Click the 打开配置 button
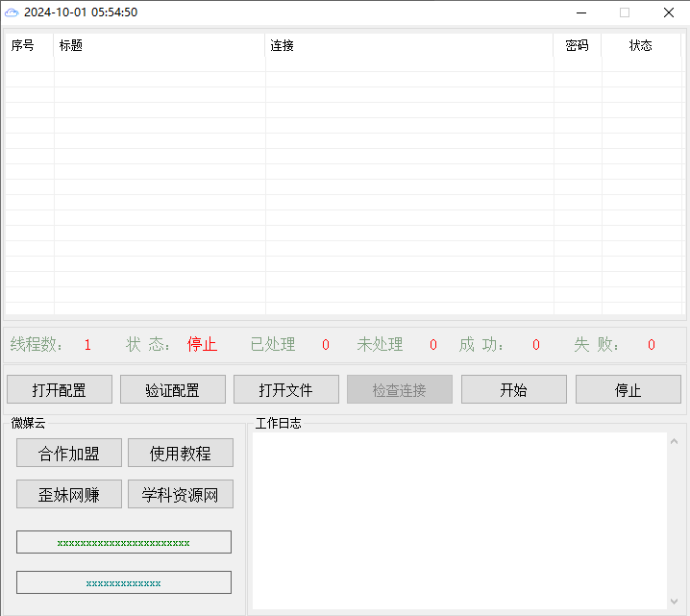The height and width of the screenshot is (616, 690). click(60, 389)
